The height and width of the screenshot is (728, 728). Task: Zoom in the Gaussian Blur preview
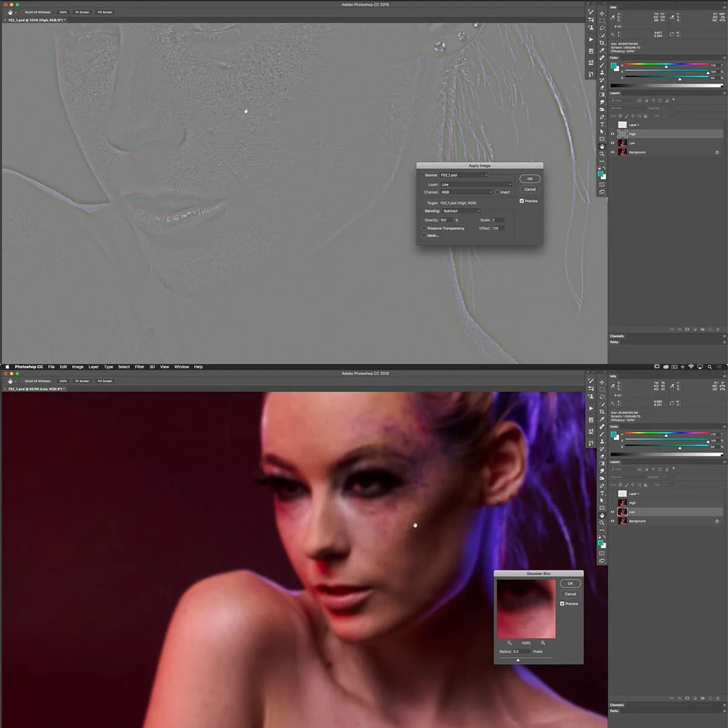pyautogui.click(x=543, y=643)
